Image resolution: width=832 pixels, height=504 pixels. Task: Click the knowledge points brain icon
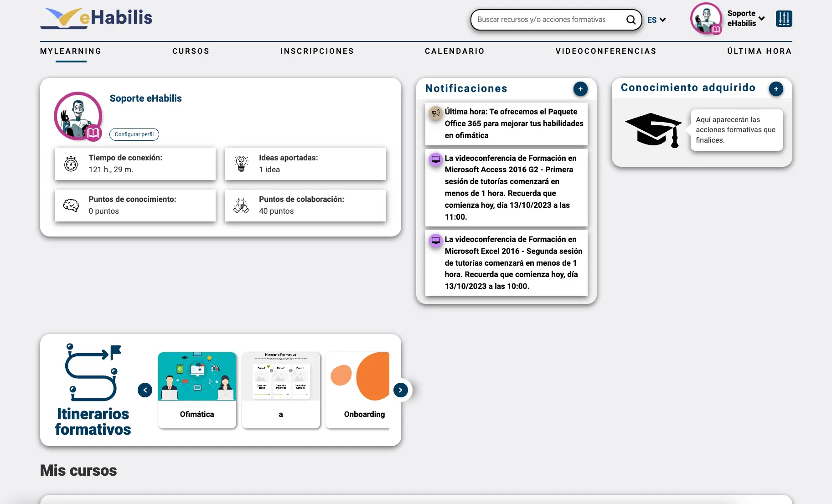coord(71,206)
